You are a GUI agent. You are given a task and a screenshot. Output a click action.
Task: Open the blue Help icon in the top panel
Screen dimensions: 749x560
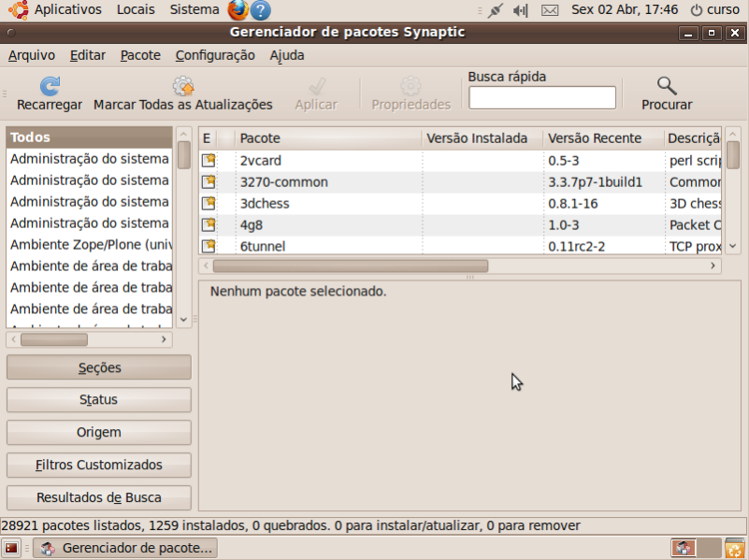[x=261, y=10]
